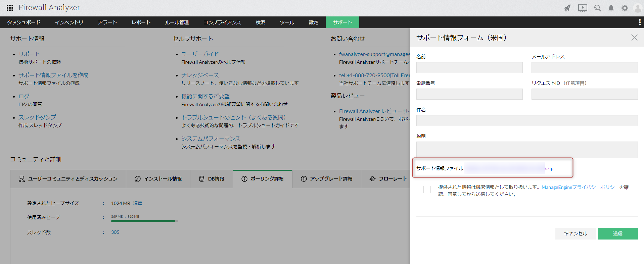Click the user profile avatar

click(637, 8)
